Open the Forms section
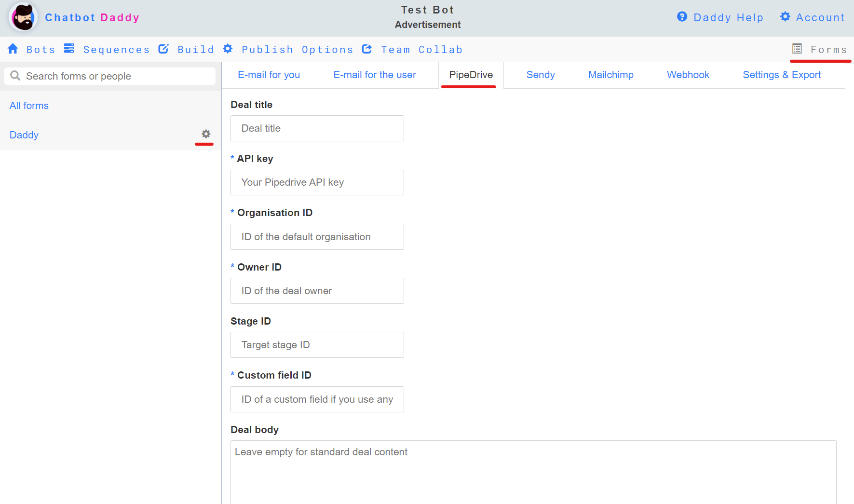Viewport: 854px width, 504px height. pyautogui.click(x=829, y=50)
